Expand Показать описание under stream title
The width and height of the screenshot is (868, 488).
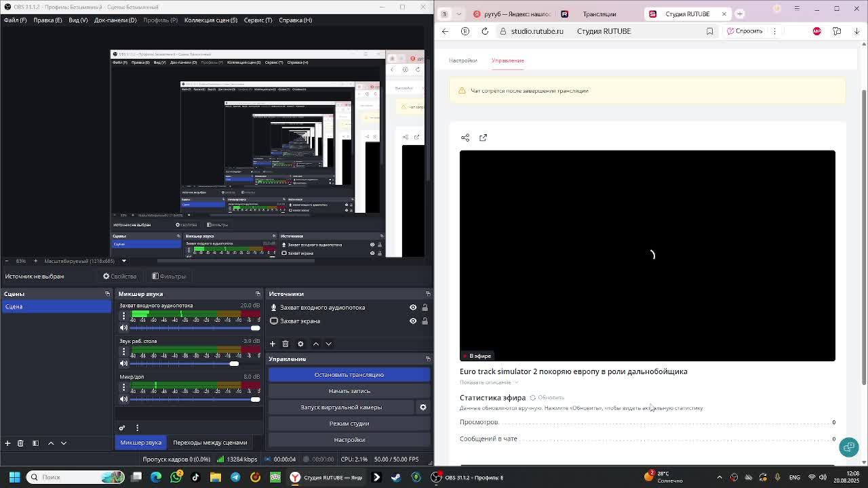click(x=488, y=382)
